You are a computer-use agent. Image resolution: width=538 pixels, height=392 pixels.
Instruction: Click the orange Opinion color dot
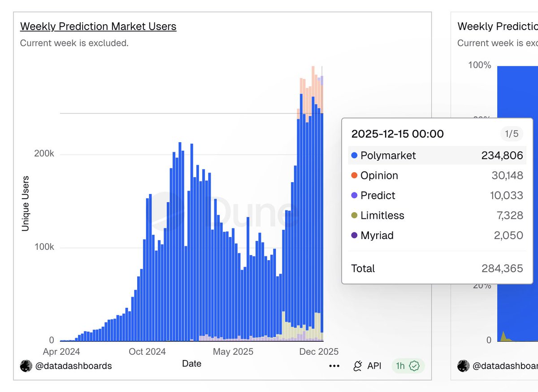(354, 176)
